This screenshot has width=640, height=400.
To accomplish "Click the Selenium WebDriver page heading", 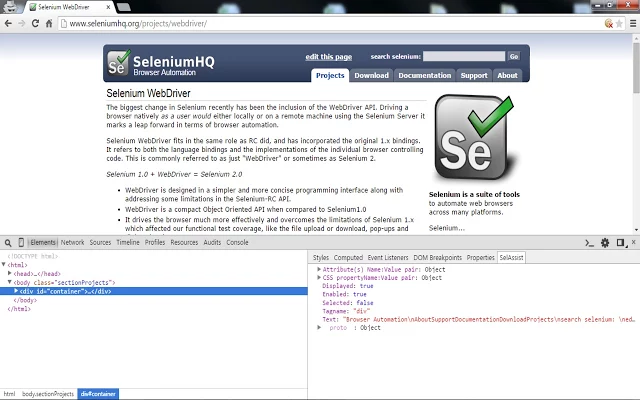I will (x=149, y=93).
